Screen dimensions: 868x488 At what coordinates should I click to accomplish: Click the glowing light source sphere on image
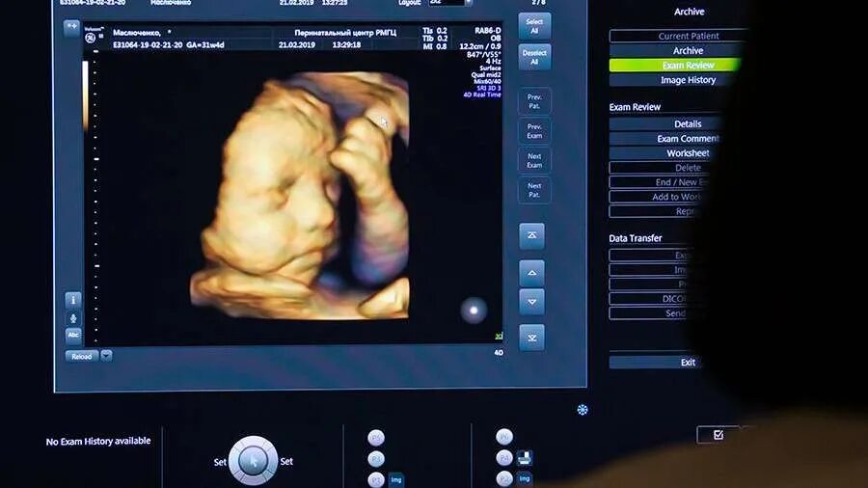474,310
